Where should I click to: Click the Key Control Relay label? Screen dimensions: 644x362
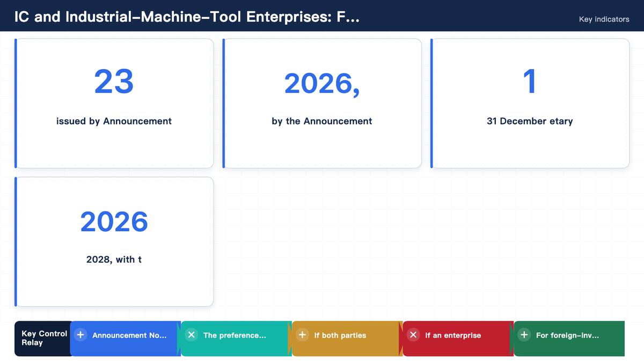pos(44,338)
